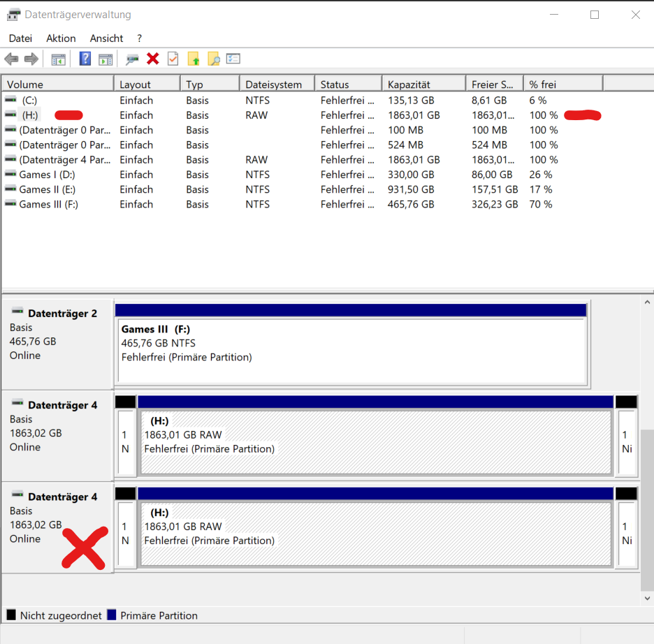654x644 pixels.
Task: Open the ? help menu
Action: point(139,38)
